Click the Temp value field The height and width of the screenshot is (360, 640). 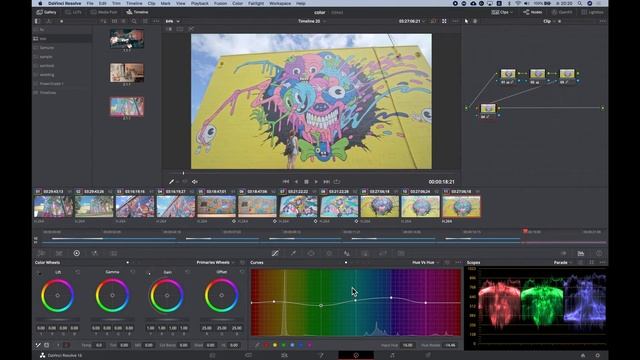tap(99, 345)
